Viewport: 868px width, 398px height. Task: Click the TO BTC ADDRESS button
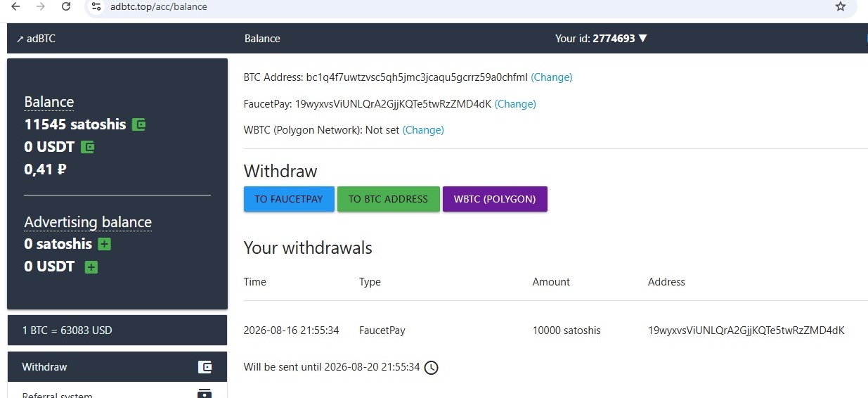click(x=389, y=199)
